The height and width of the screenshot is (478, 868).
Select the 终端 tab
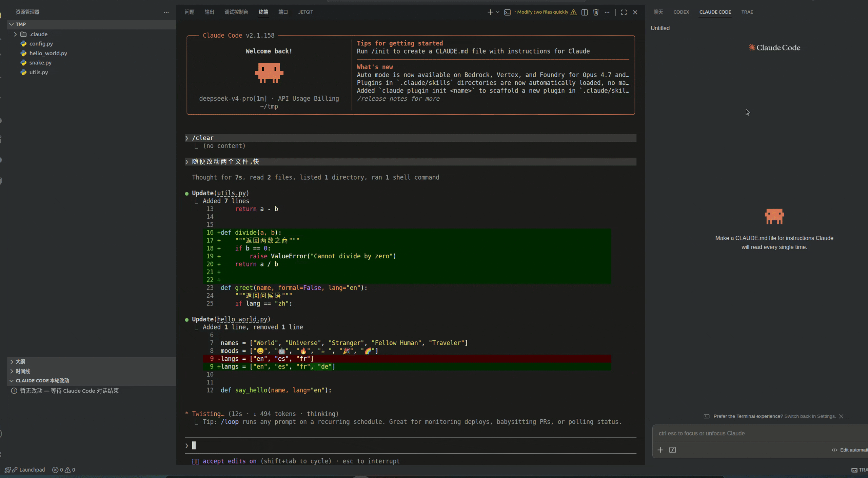pyautogui.click(x=263, y=12)
